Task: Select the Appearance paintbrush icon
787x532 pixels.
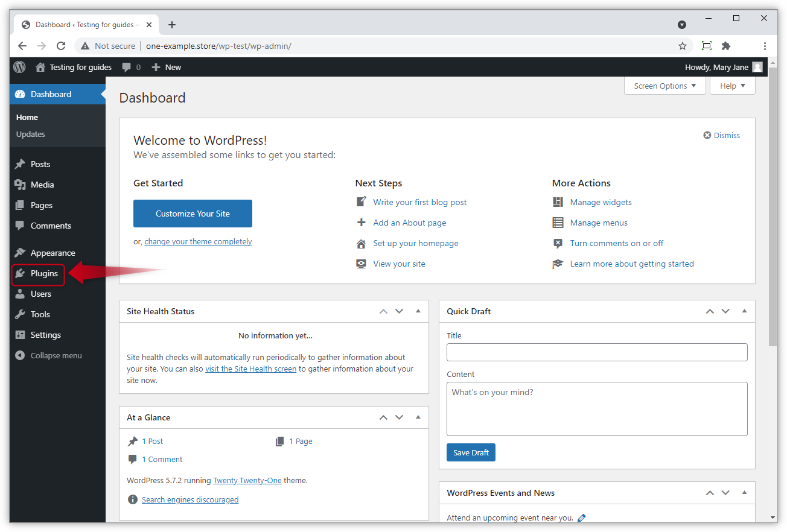Action: click(x=20, y=253)
